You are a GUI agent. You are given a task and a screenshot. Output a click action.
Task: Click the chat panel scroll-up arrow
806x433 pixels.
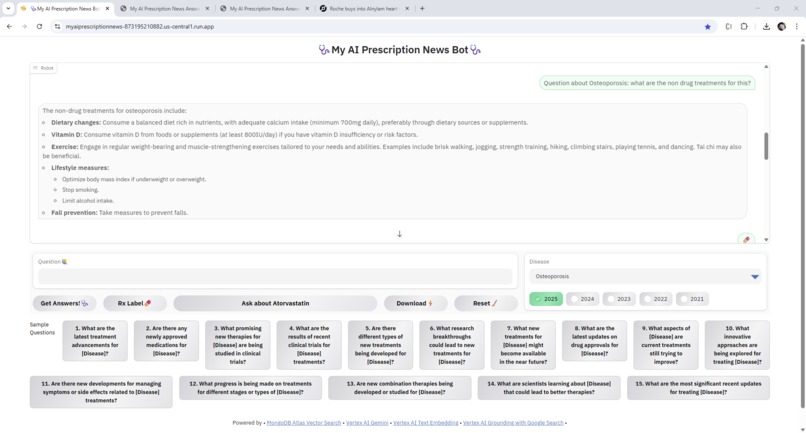click(x=766, y=67)
